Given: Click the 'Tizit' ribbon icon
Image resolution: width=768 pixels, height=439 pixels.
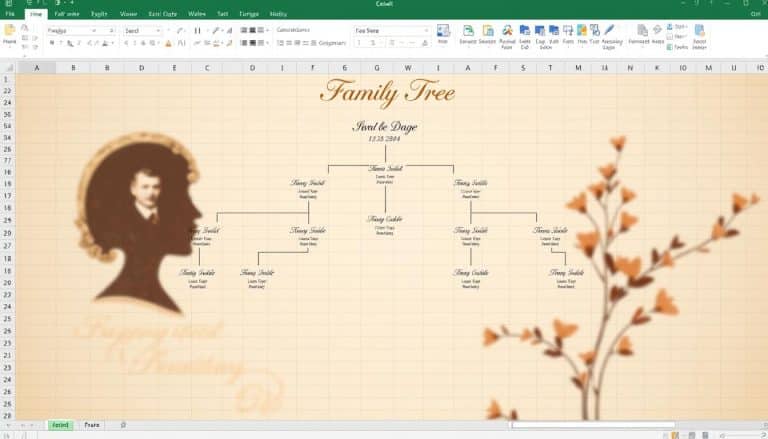Looking at the screenshot, I should [x=595, y=31].
